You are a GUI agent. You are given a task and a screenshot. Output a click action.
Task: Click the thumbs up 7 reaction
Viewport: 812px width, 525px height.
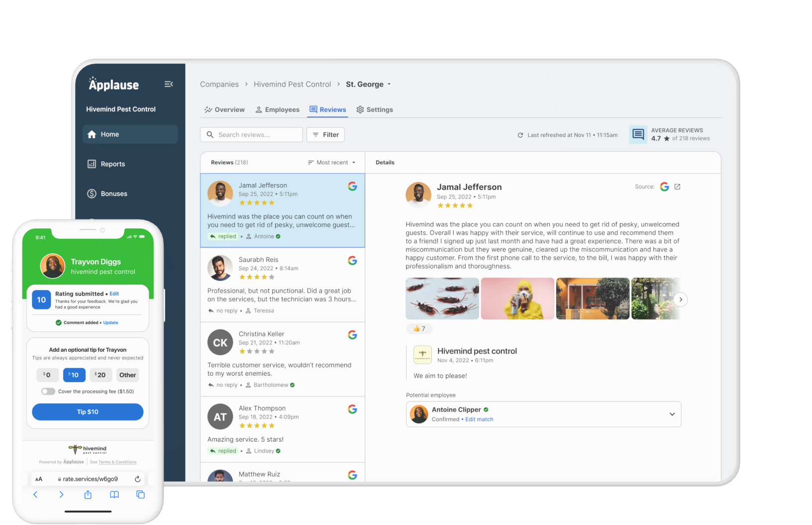(x=419, y=328)
